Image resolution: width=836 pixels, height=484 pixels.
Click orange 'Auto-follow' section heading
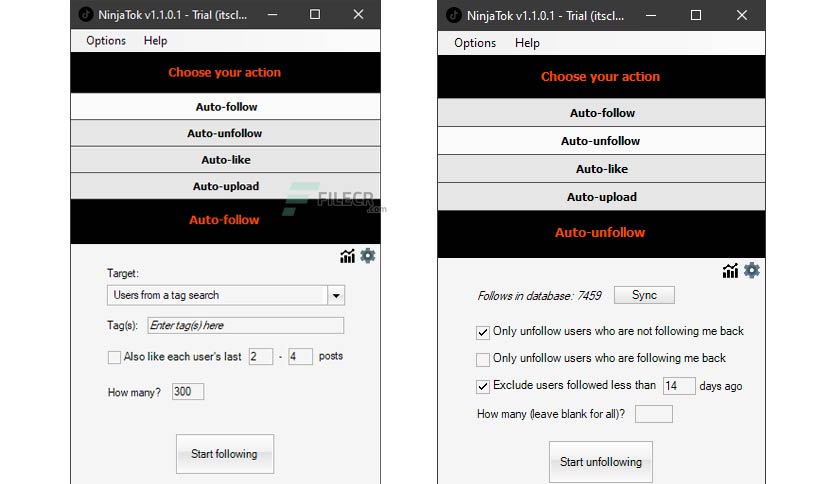224,220
